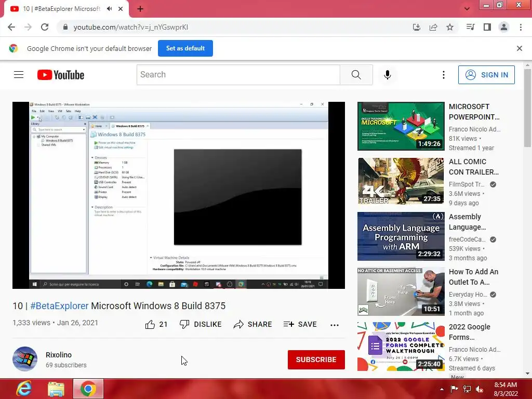Viewport: 532px width, 399px height.
Task: Open Internet Explorer from taskbar
Action: click(x=24, y=389)
